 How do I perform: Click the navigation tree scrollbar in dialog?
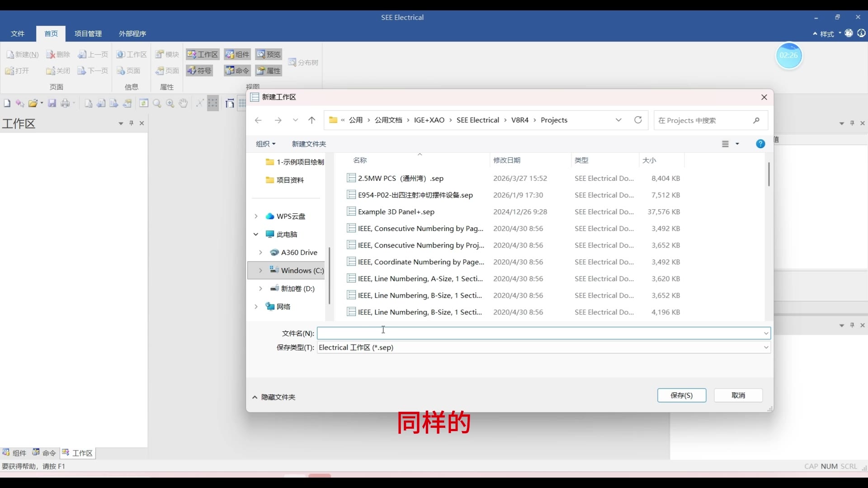click(329, 276)
